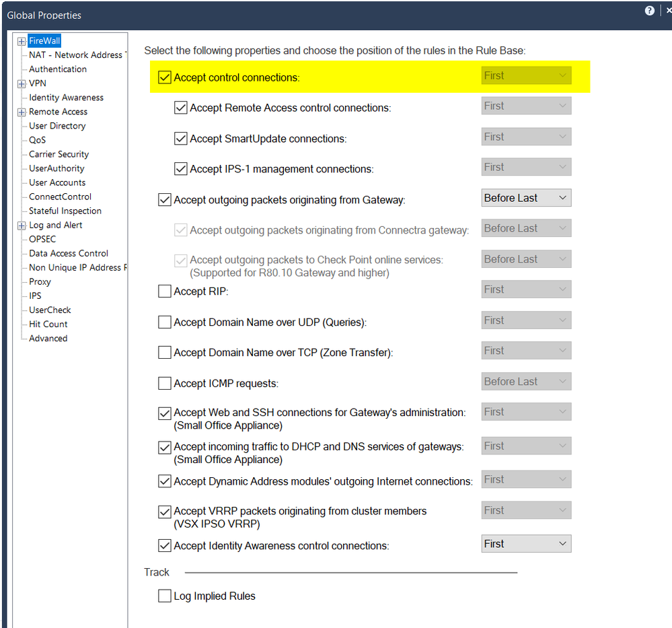This screenshot has height=628, width=672.
Task: Select Data Access Control item
Action: pos(68,253)
